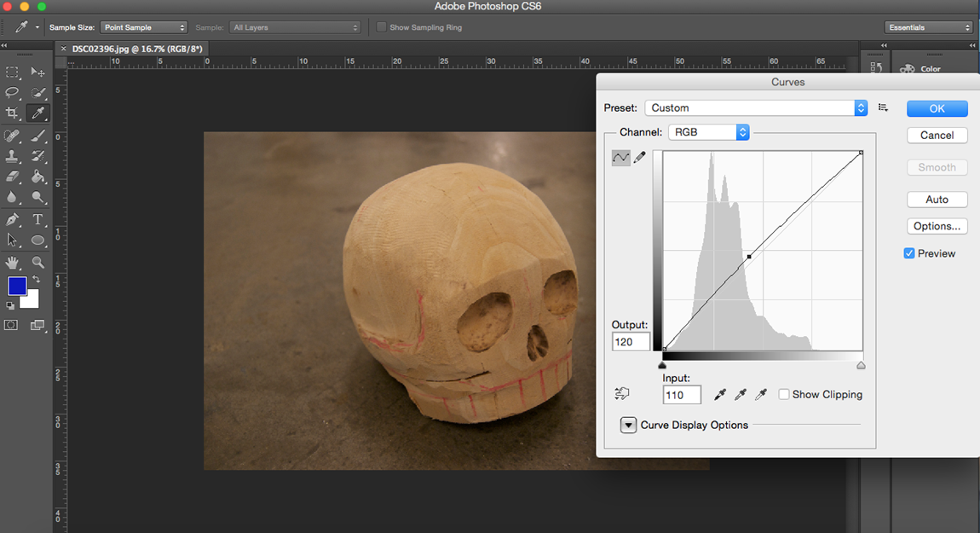This screenshot has width=980, height=533.
Task: Click the blue foreground color swatch
Action: click(17, 287)
